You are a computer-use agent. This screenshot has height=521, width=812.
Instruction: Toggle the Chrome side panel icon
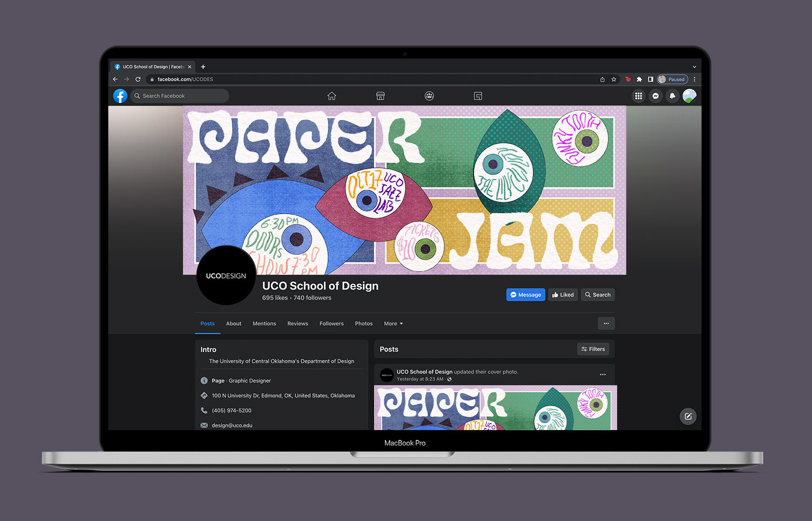pos(651,79)
